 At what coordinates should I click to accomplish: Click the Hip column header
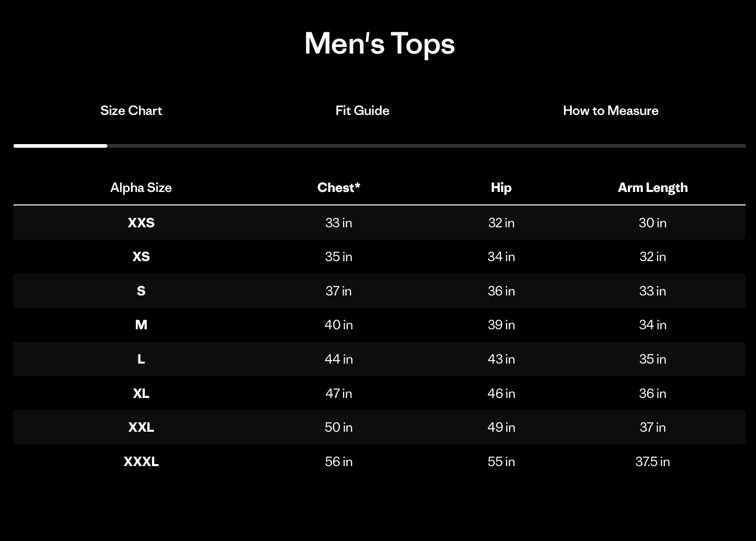(501, 187)
